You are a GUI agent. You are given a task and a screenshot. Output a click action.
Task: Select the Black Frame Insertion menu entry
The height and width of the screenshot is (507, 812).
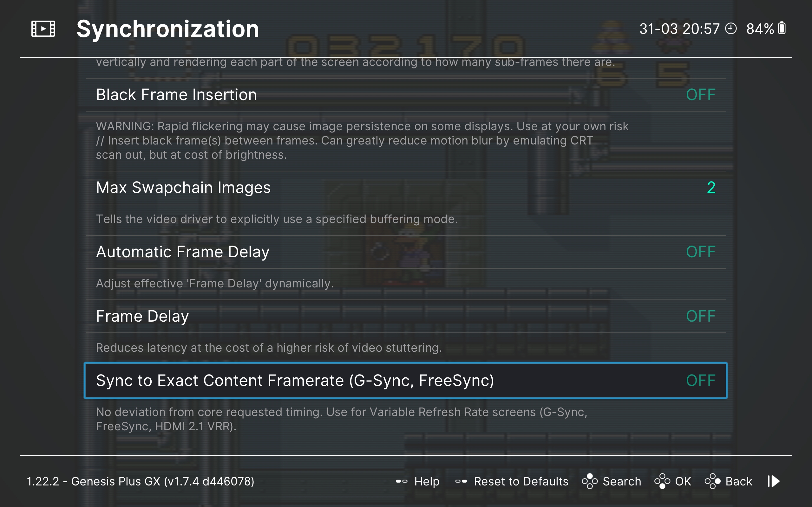click(176, 95)
